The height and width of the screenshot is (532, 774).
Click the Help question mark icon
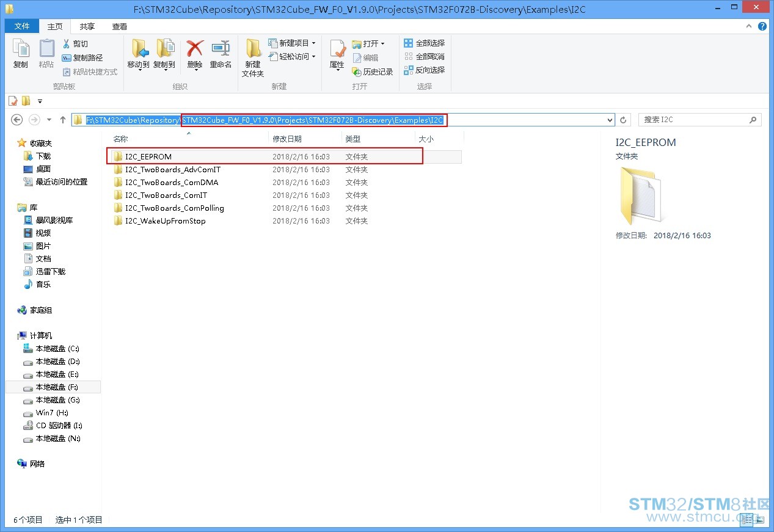pos(762,26)
